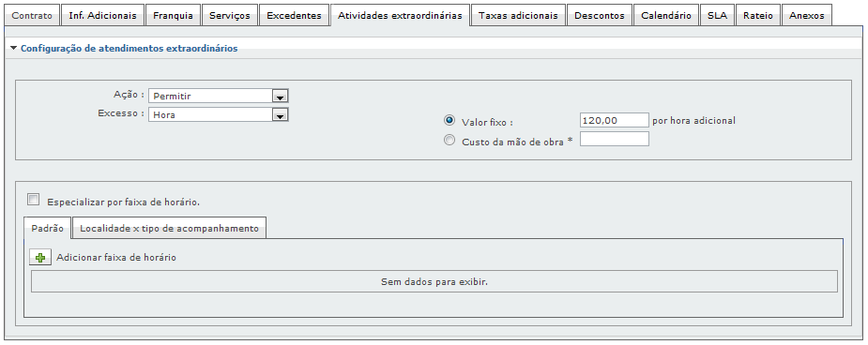
Task: Open the Excedentes tab
Action: click(294, 16)
